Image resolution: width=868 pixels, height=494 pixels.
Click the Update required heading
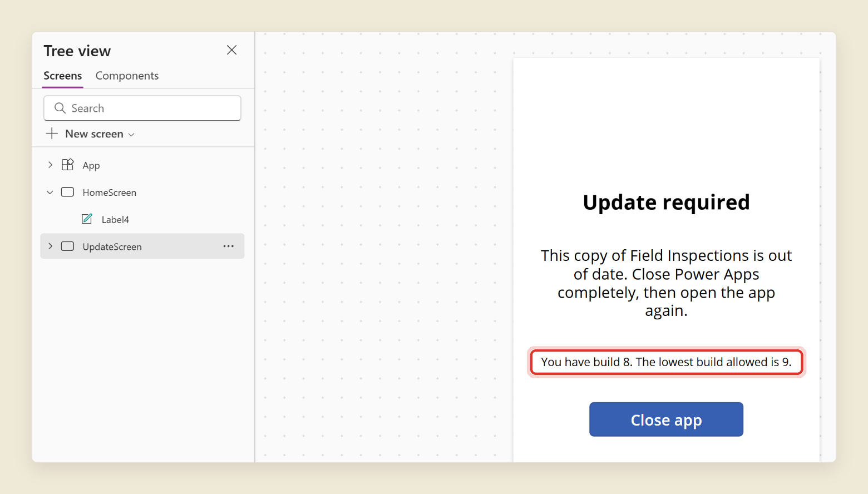coord(666,202)
